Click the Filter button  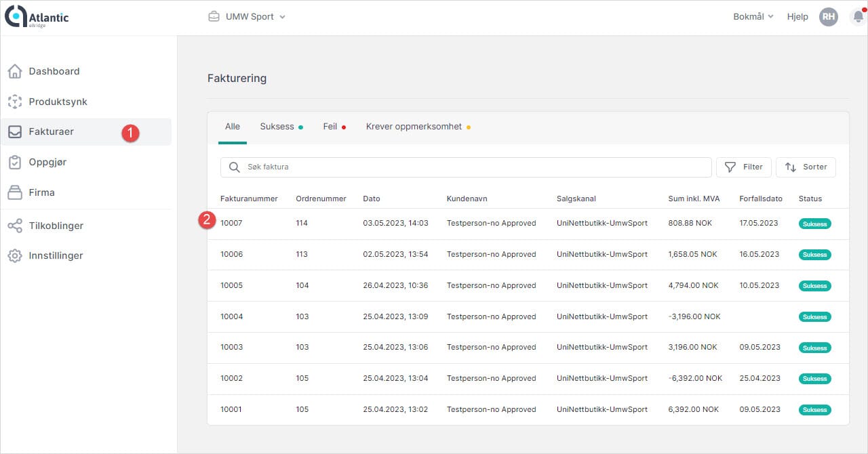coord(743,167)
